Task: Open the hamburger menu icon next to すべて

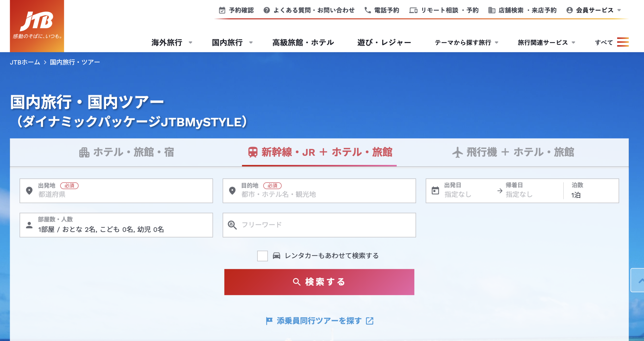Action: point(623,42)
